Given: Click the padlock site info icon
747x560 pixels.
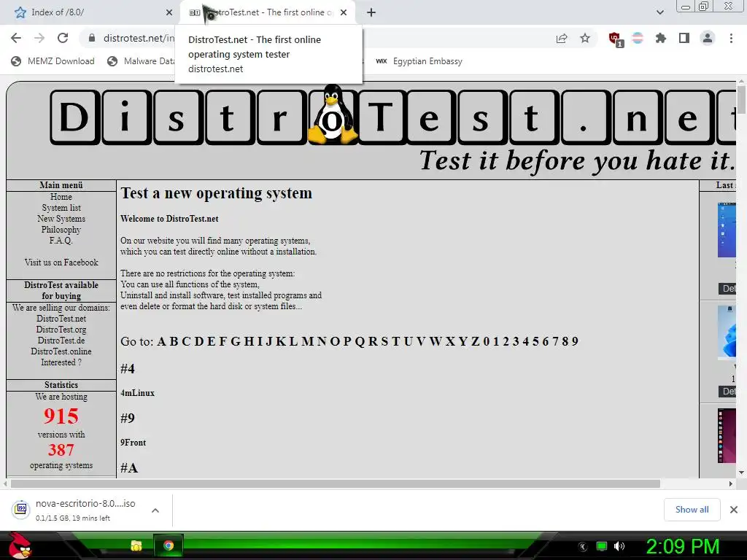Looking at the screenshot, I should coord(92,38).
